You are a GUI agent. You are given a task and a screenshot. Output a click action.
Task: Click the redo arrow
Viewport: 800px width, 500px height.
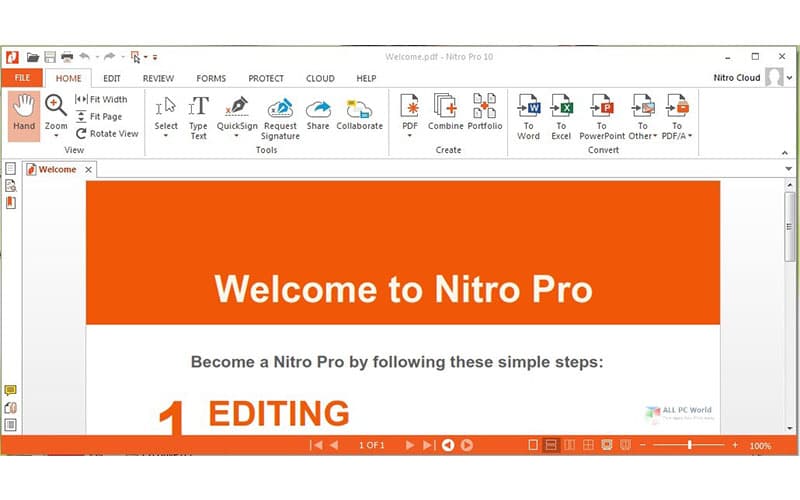tap(109, 57)
